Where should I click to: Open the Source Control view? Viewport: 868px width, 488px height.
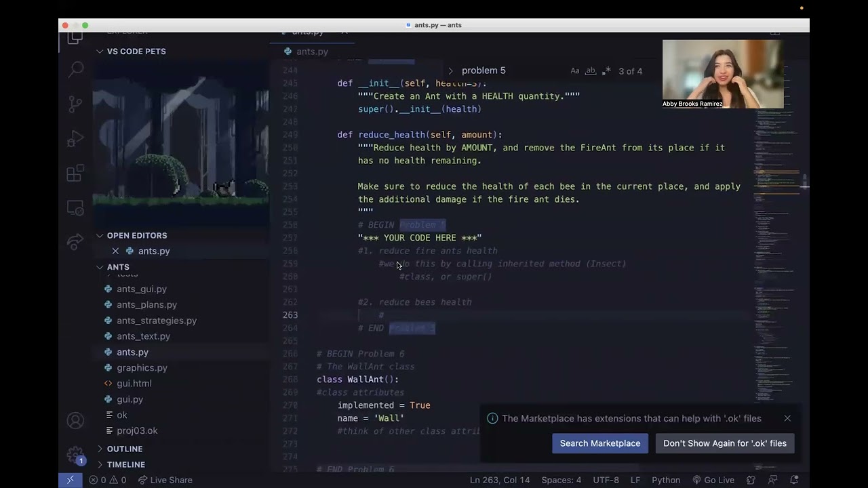point(76,104)
